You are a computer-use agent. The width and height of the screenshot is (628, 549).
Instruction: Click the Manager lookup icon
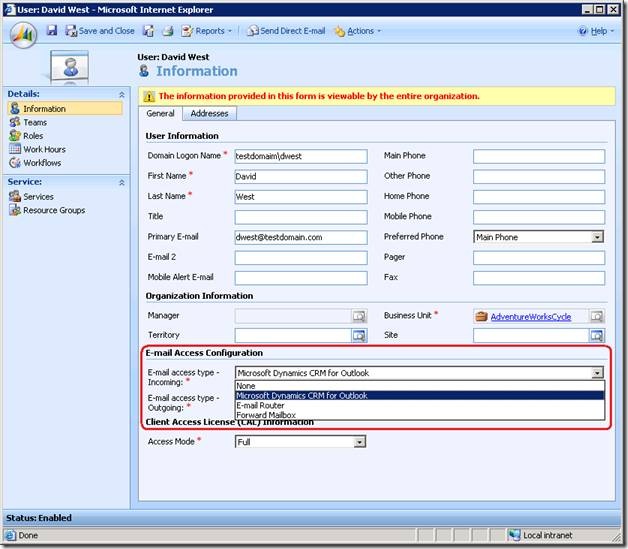[359, 316]
